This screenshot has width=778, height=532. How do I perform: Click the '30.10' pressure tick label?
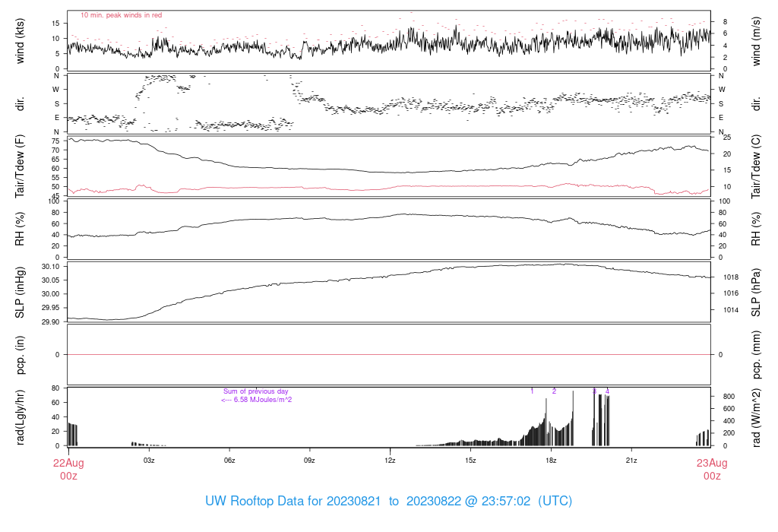(x=50, y=267)
